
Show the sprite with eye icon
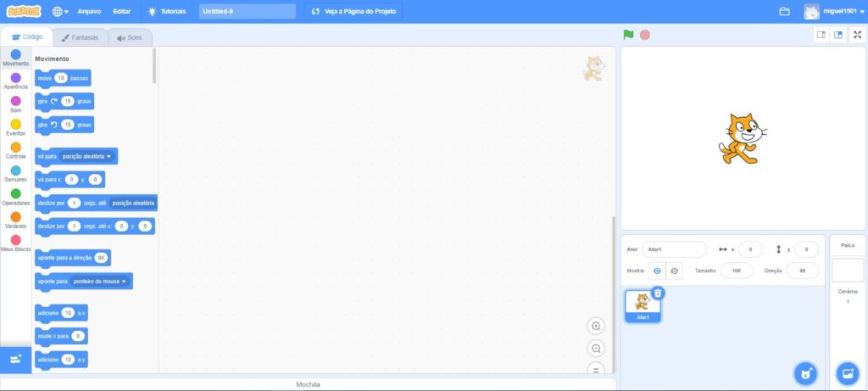[657, 271]
